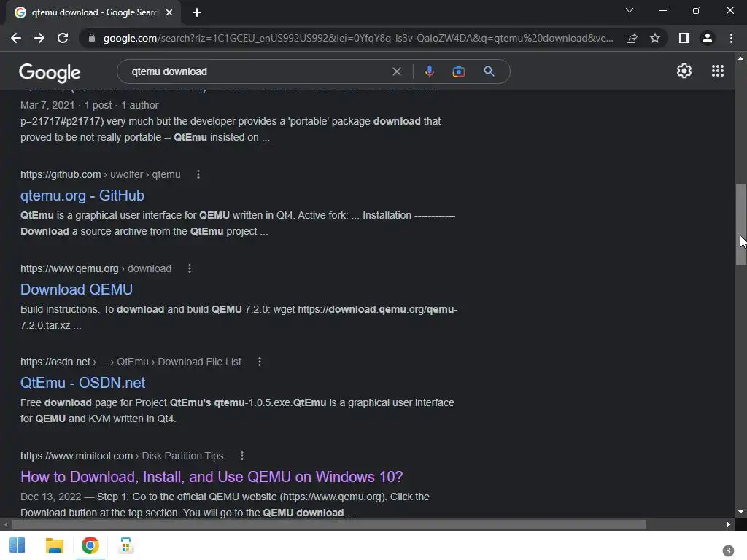Select the qtemu download browser tab
The width and height of the screenshot is (747, 560).
pyautogui.click(x=93, y=12)
